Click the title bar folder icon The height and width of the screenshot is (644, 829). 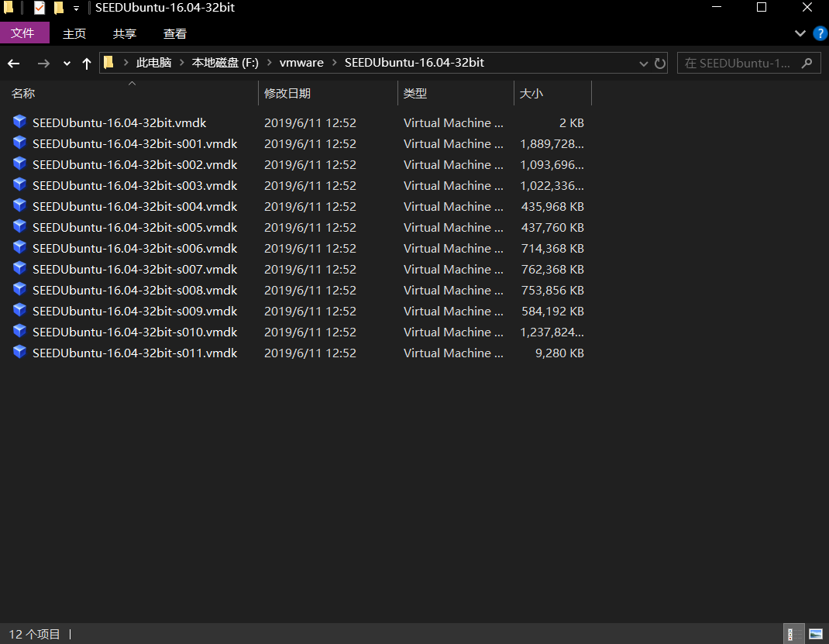[x=9, y=8]
